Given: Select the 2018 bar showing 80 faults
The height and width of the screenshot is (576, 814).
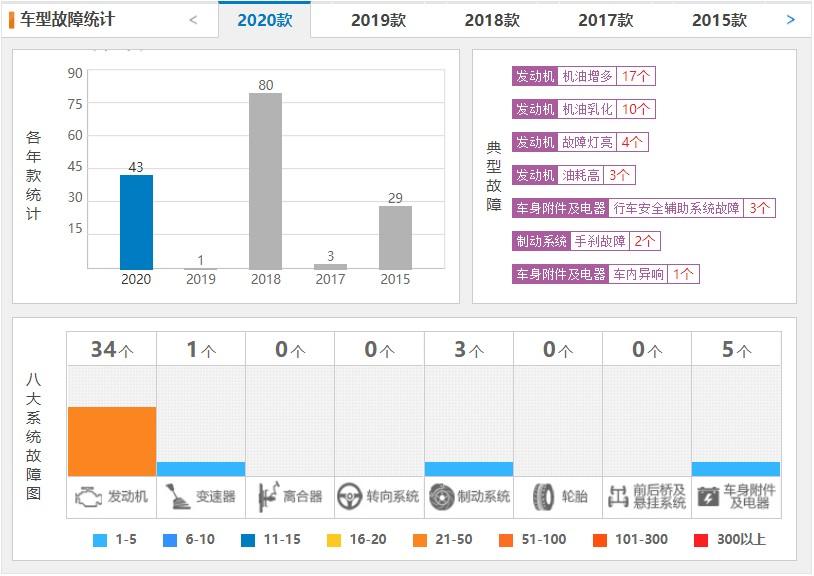Looking at the screenshot, I should (263, 180).
